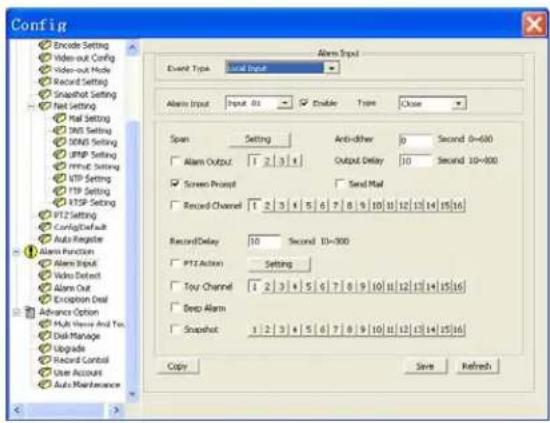The image size is (550, 423).
Task: Click the Encode Setting tree icon
Action: pos(45,45)
